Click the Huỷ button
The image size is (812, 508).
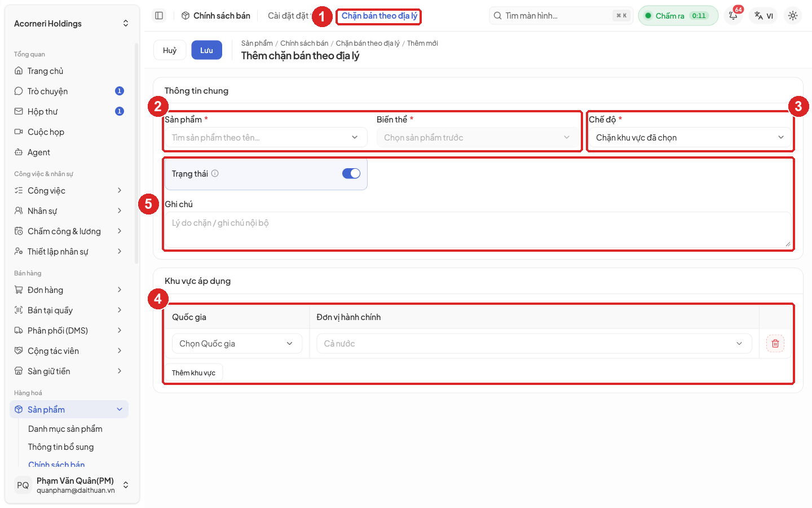point(170,50)
